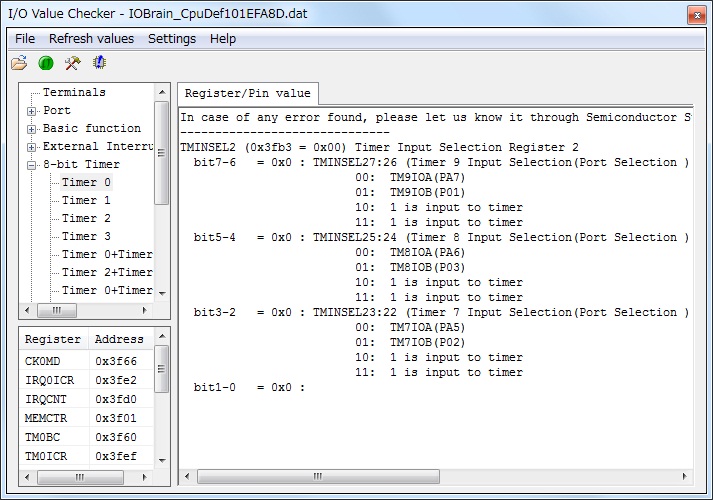The height and width of the screenshot is (500, 713).
Task: Open the Refresh values menu
Action: pyautogui.click(x=91, y=39)
